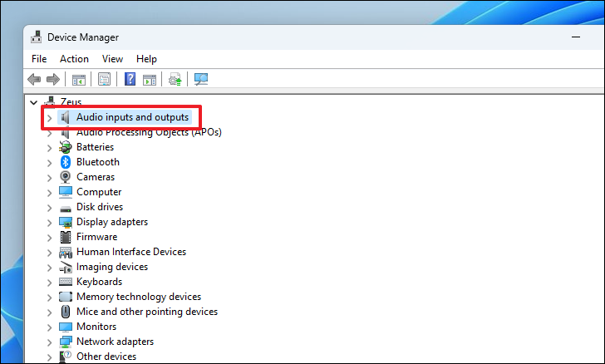Open the View menu

pyautogui.click(x=112, y=59)
